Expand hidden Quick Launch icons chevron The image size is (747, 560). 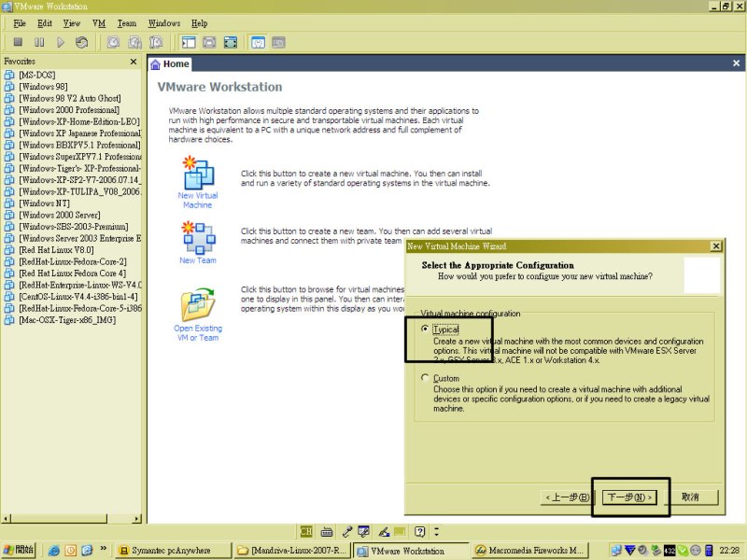tap(103, 549)
